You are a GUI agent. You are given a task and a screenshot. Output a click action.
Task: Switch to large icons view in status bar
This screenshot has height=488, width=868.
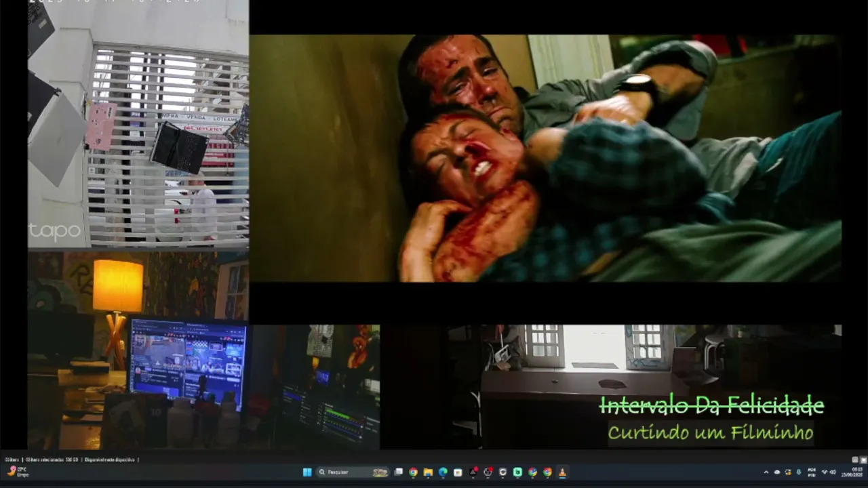[863, 460]
